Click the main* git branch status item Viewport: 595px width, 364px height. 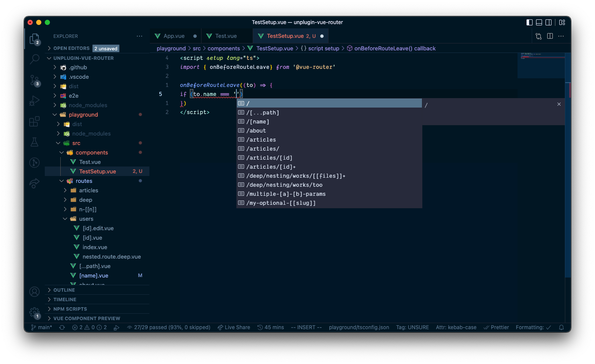tap(41, 327)
